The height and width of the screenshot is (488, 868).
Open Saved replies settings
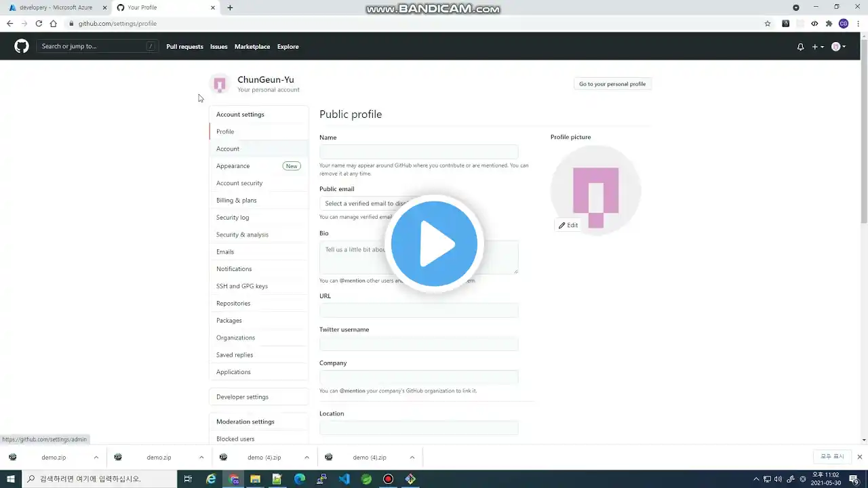(258, 354)
